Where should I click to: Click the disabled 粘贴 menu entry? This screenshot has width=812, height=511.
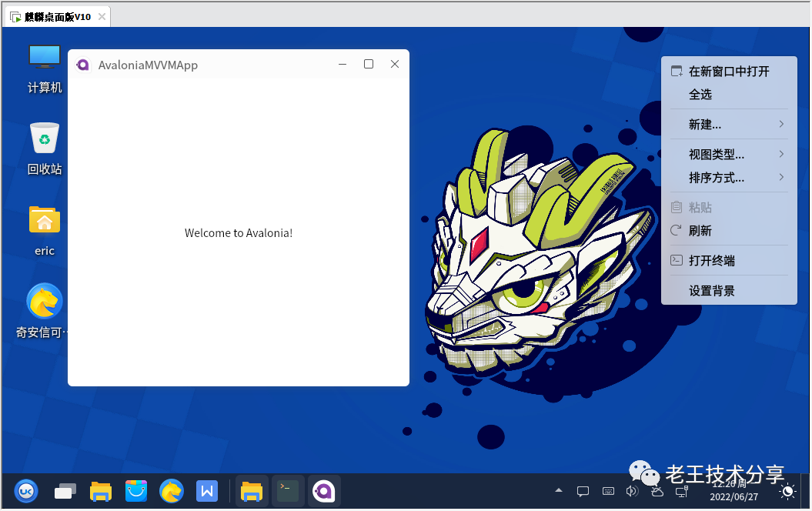pos(729,208)
